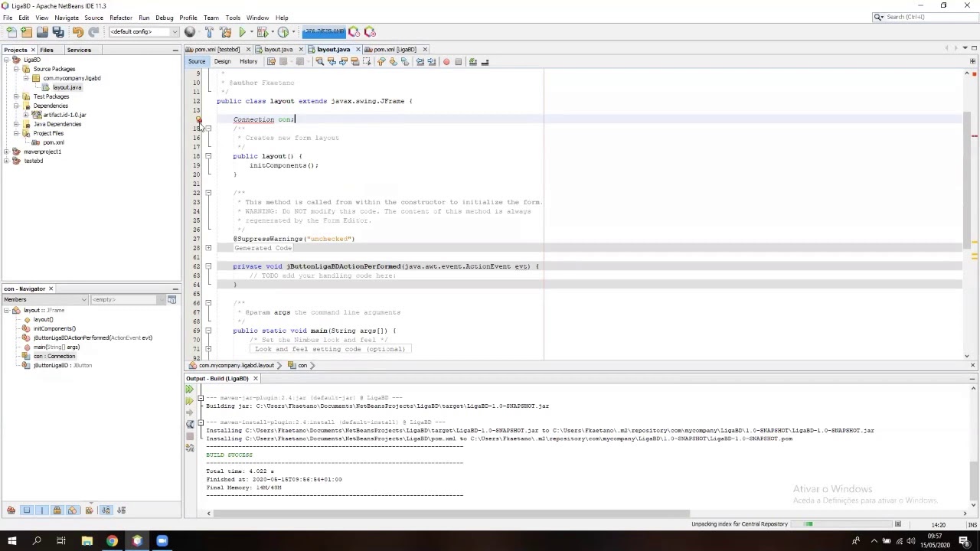
Task: Click the stop macro recording square icon
Action: tap(458, 62)
